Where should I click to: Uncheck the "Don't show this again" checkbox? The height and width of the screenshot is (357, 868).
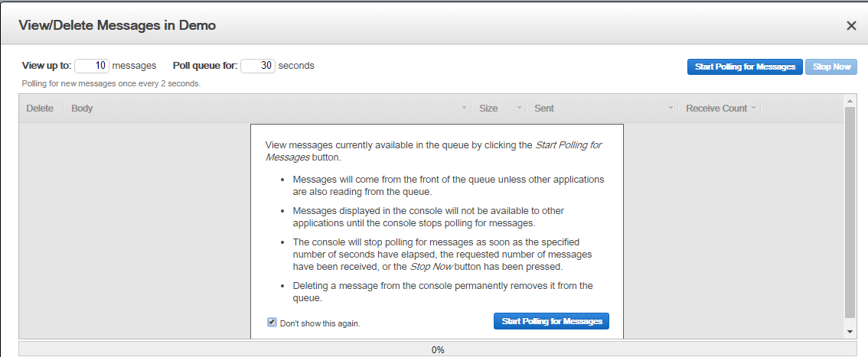click(272, 322)
